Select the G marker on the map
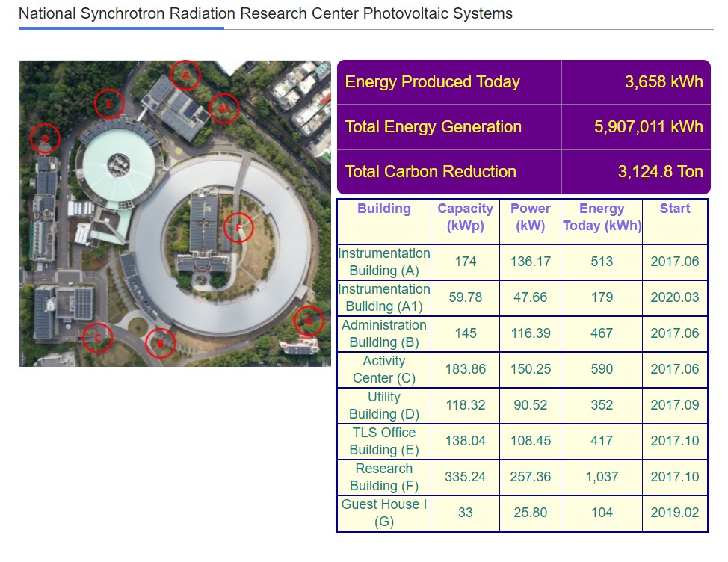The width and height of the screenshot is (728, 562). [x=308, y=321]
